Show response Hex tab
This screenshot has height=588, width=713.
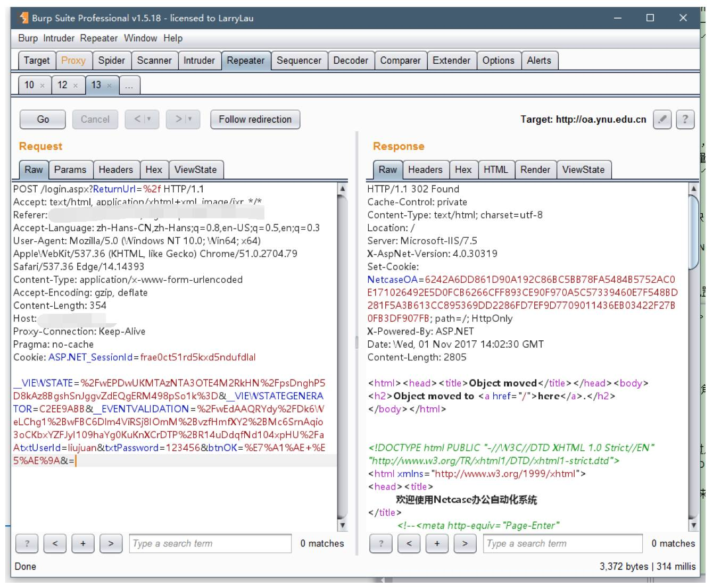click(463, 170)
